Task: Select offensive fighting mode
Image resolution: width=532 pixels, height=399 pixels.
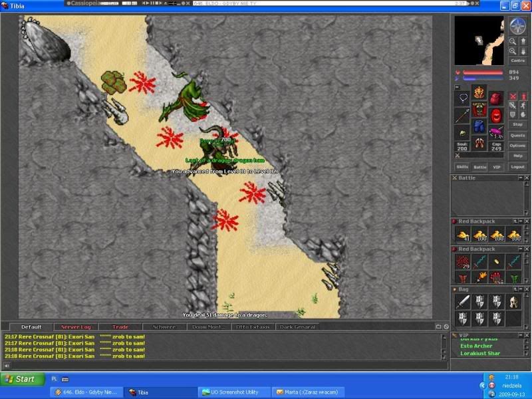Action: [x=513, y=96]
